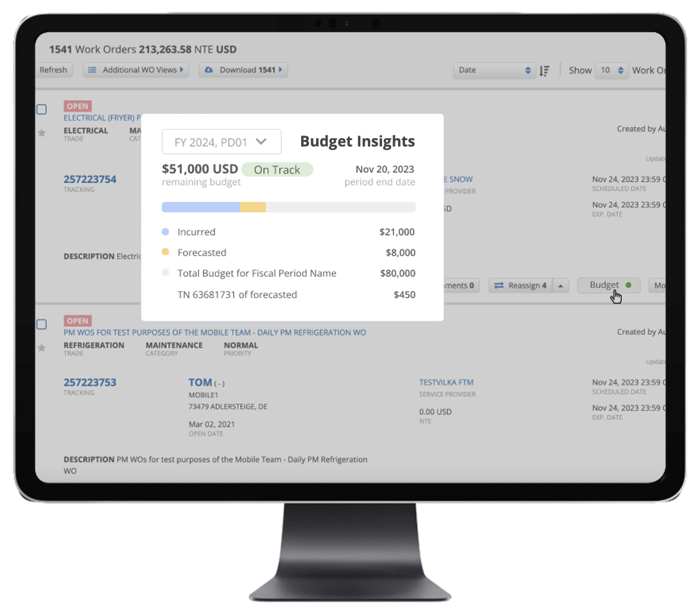Click the 0.00 USD NTE value

(x=435, y=412)
